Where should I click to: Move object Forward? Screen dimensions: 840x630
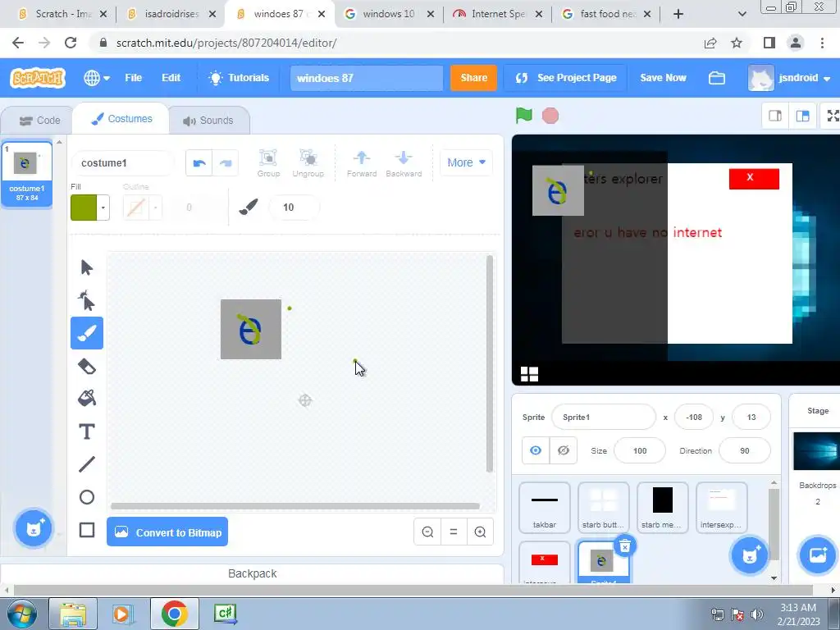click(x=362, y=163)
